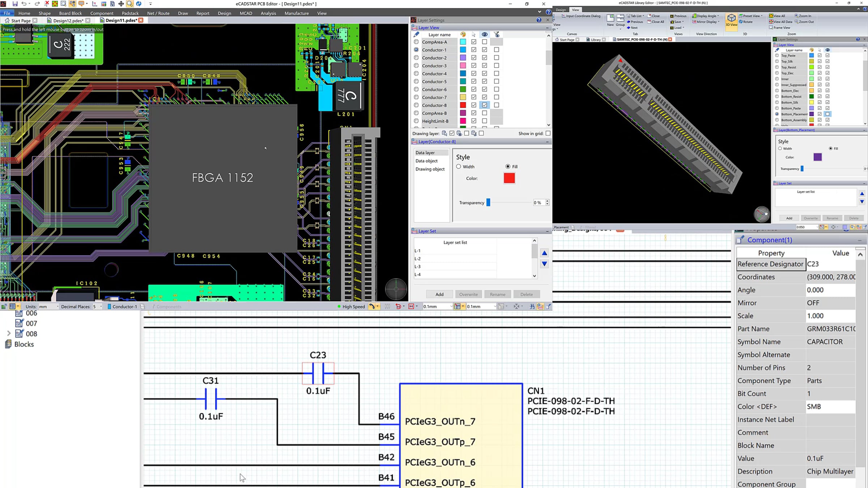Screen dimensions: 868x488
Task: Click the Transparency percent input field
Action: tap(539, 203)
